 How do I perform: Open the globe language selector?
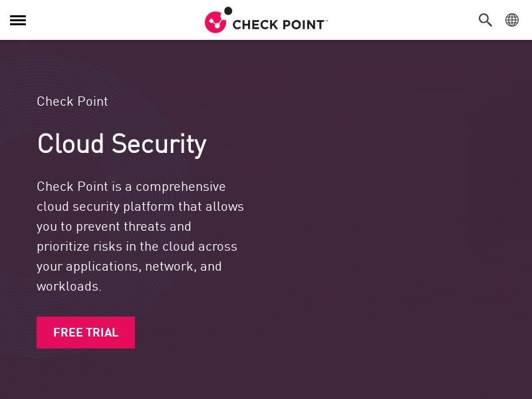pyautogui.click(x=512, y=20)
